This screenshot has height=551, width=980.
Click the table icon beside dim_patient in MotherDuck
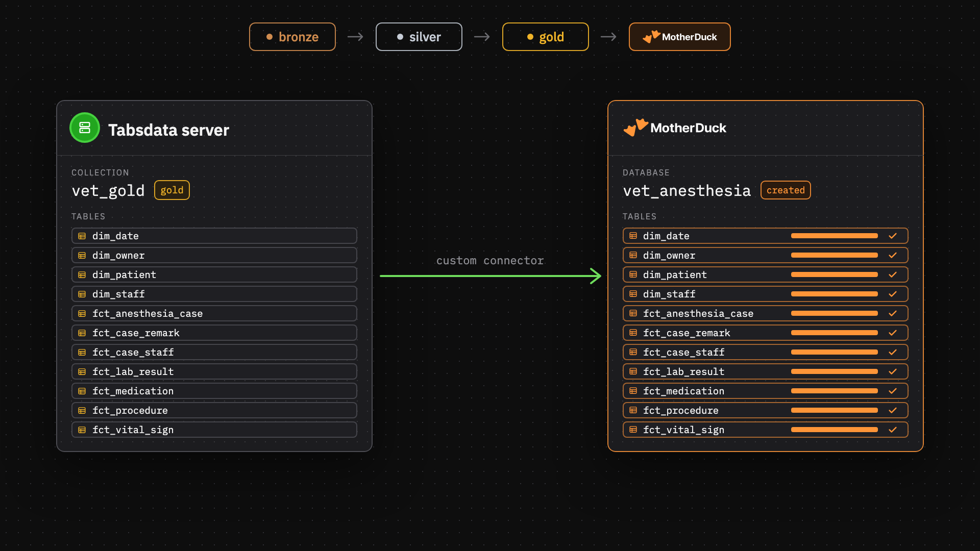coord(633,274)
